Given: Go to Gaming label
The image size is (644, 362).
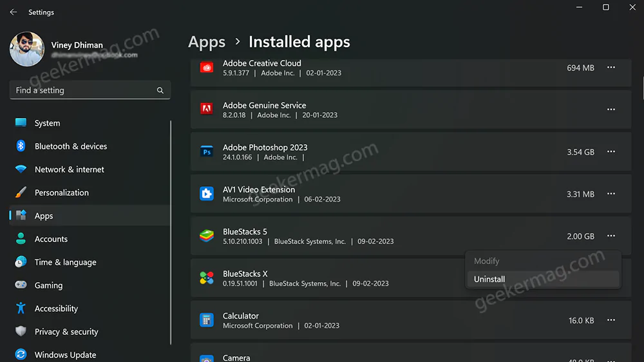Looking at the screenshot, I should [x=48, y=285].
